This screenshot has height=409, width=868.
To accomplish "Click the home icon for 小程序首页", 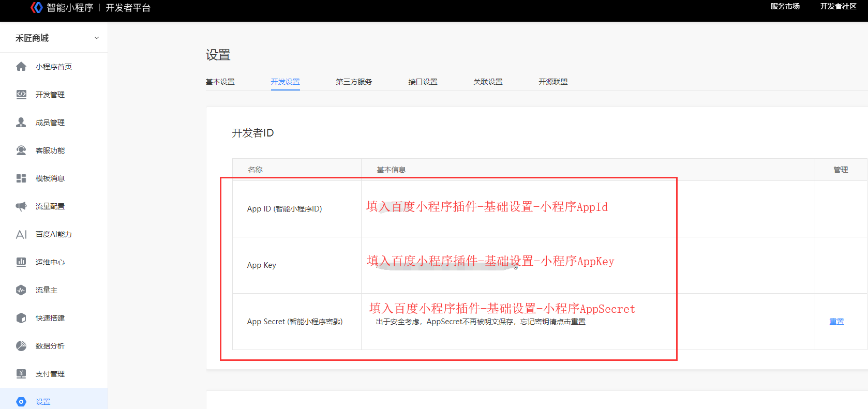I will [x=21, y=67].
